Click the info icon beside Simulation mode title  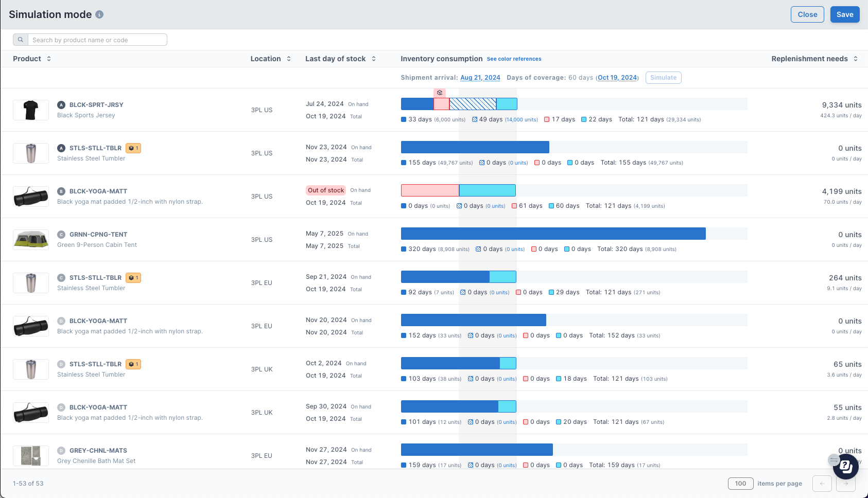99,14
